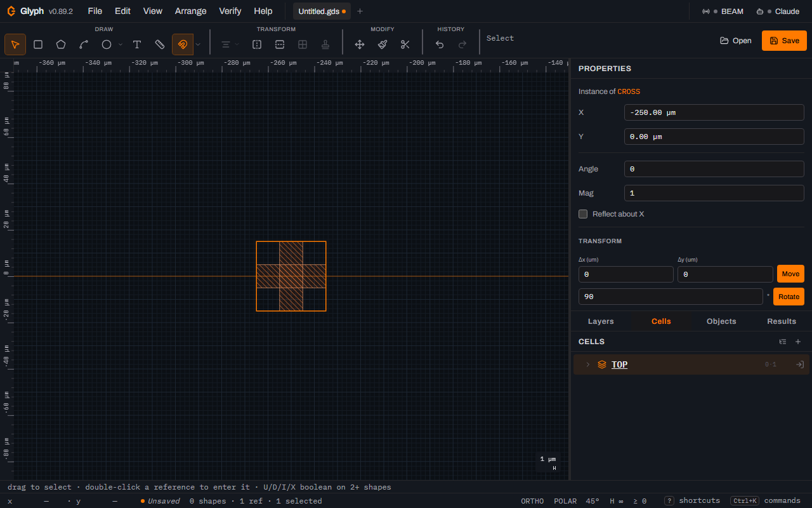The image size is (812, 508).
Task: Open the Verify menu
Action: (x=230, y=11)
